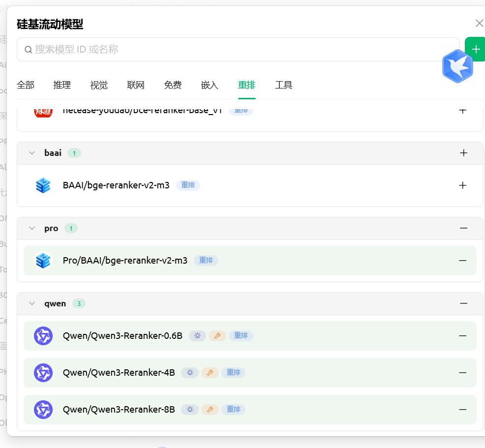Click 重排 tag on Pro/BAAI/bge-reranker-v2-m3
The width and height of the screenshot is (485, 448).
[x=206, y=261]
